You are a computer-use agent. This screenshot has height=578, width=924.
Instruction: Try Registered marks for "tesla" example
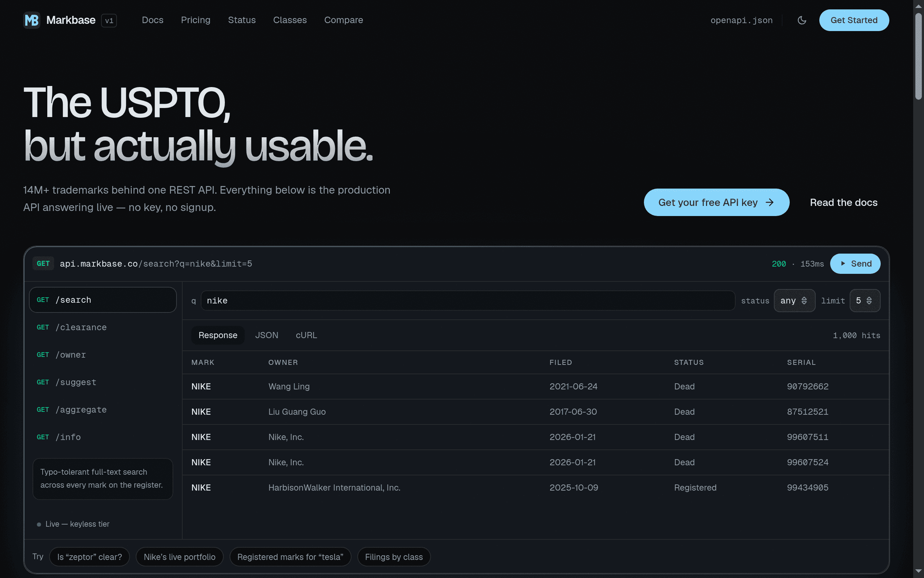point(290,557)
